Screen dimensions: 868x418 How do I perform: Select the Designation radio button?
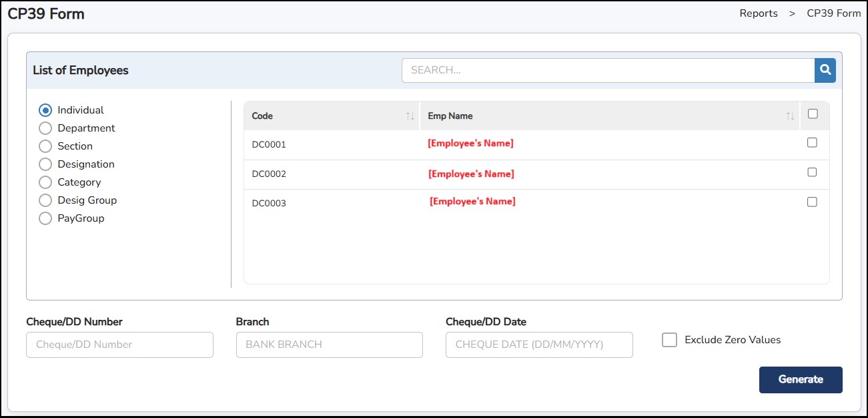tap(45, 164)
